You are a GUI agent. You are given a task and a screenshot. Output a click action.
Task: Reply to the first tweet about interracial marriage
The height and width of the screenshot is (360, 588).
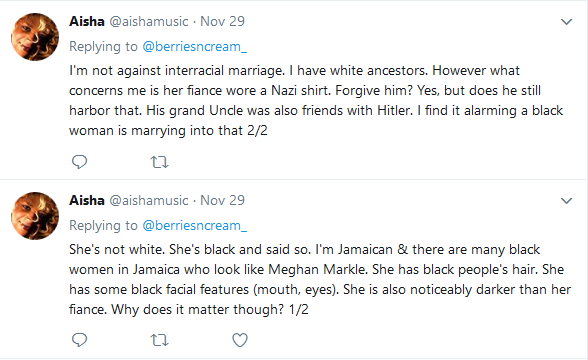(80, 162)
